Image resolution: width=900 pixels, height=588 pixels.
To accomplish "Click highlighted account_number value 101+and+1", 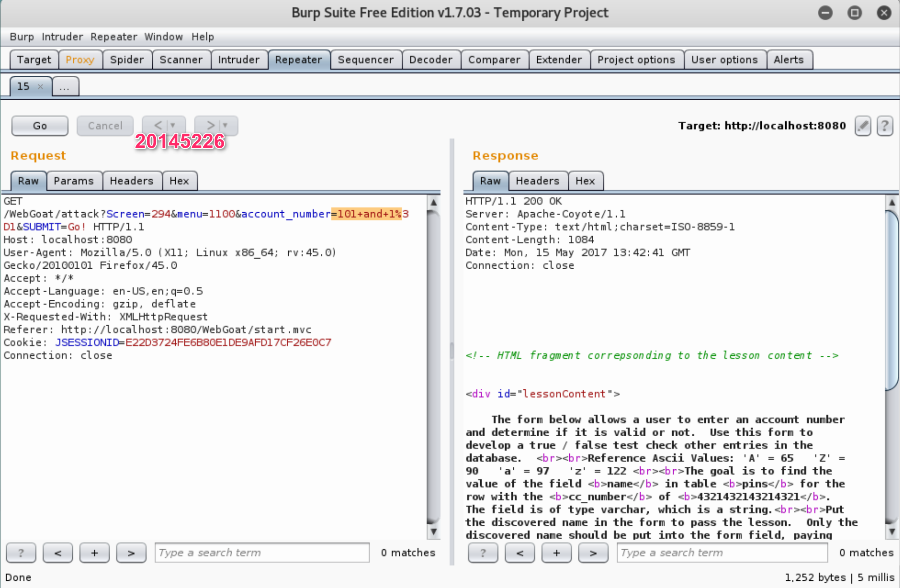I will [x=366, y=214].
